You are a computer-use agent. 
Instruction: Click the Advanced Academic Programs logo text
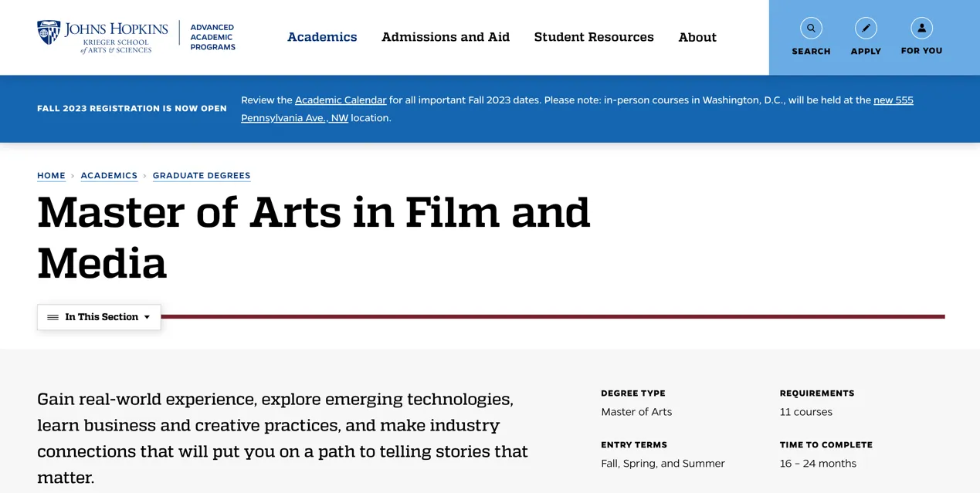click(x=212, y=37)
